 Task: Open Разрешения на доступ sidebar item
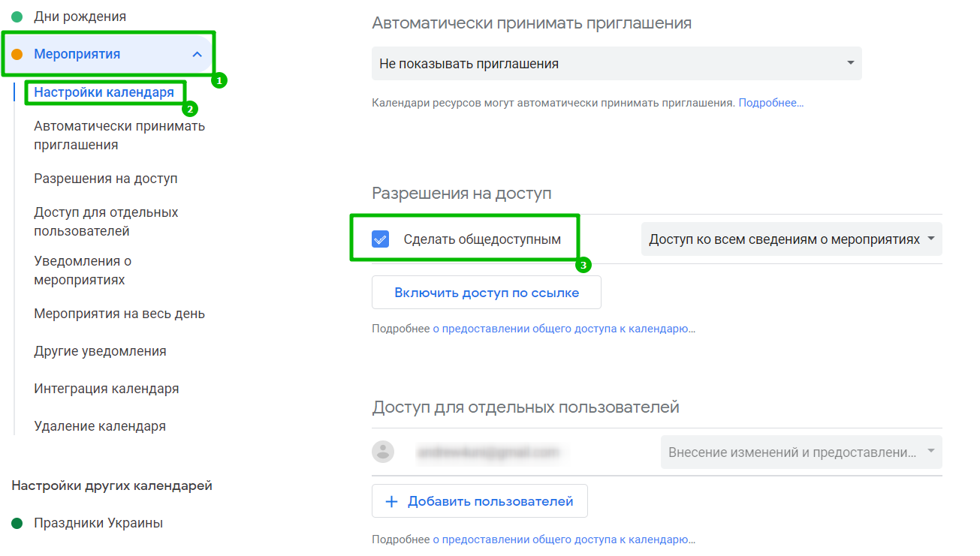(106, 179)
